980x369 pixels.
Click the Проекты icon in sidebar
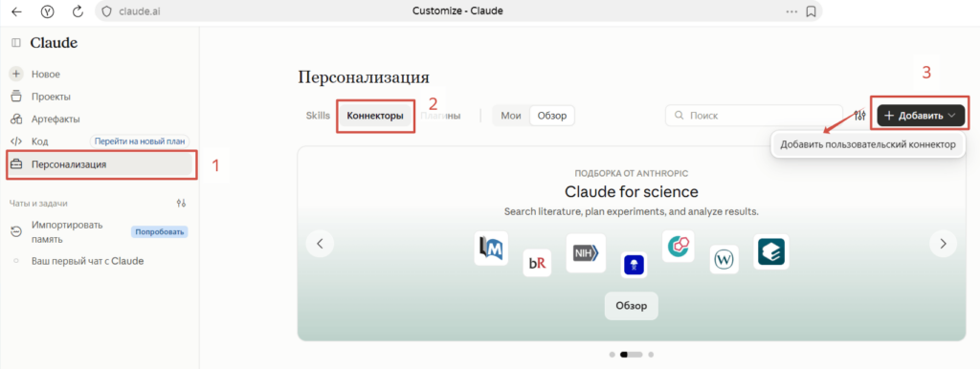click(17, 97)
